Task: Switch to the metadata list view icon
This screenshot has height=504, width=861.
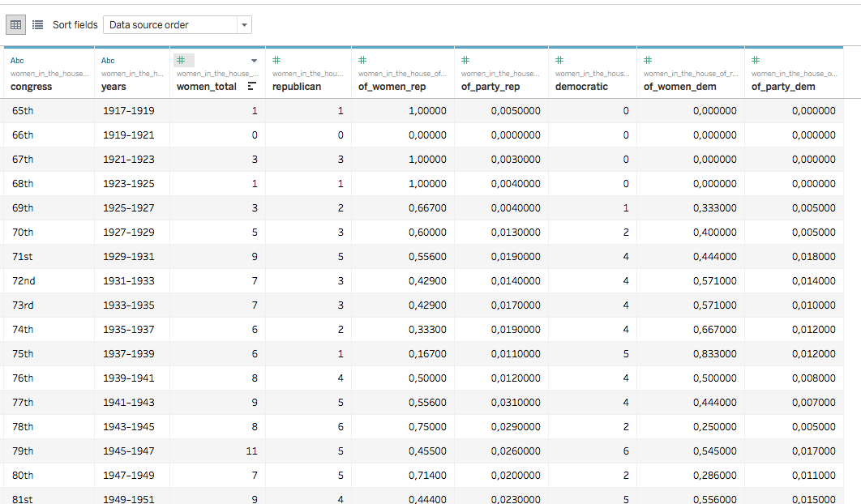Action: [x=37, y=24]
